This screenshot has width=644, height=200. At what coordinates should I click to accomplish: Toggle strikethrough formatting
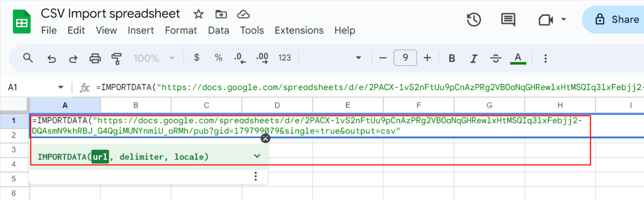495,59
